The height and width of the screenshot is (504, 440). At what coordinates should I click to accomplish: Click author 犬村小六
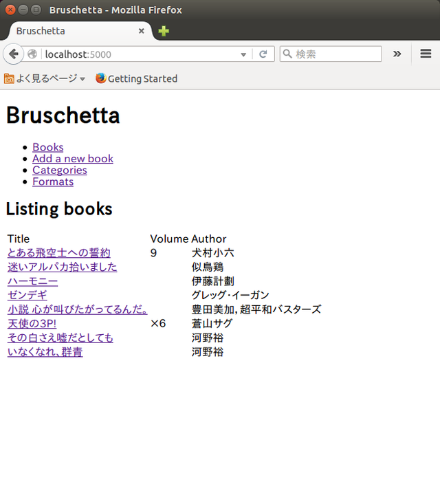[x=212, y=253]
